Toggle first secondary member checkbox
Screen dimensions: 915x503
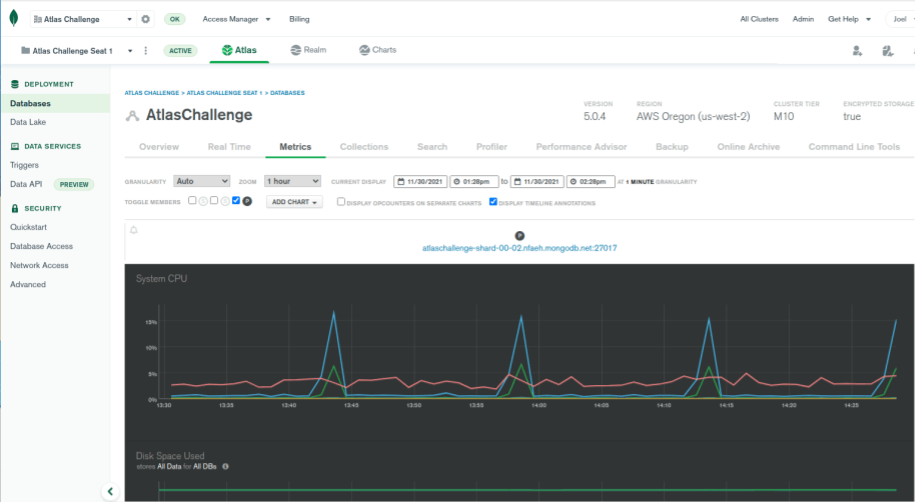point(192,200)
